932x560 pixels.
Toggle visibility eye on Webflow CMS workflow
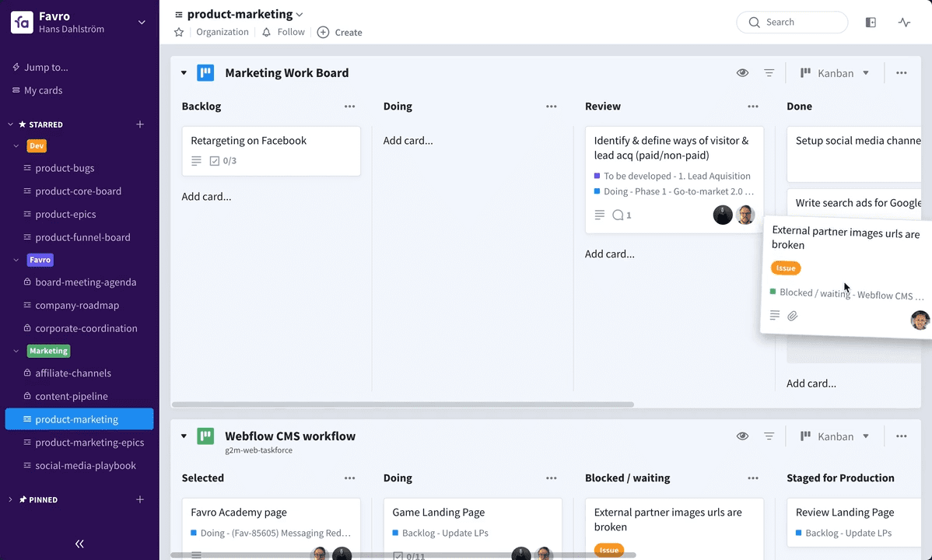click(x=742, y=436)
